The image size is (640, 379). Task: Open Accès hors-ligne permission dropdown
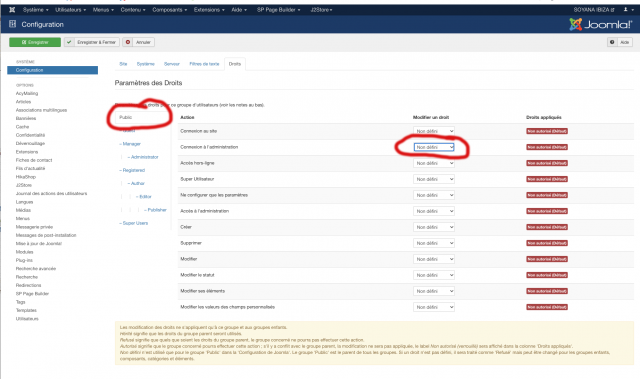click(x=434, y=163)
